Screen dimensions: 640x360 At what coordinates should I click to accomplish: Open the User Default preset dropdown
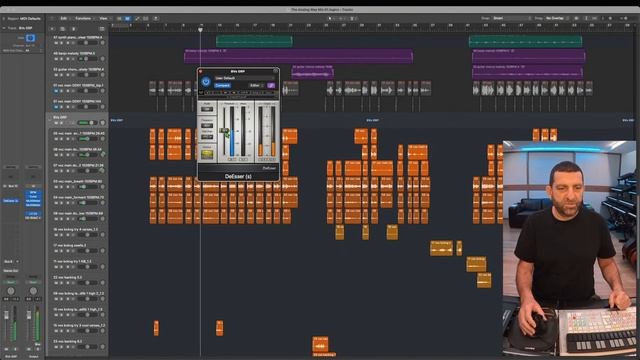coord(244,78)
